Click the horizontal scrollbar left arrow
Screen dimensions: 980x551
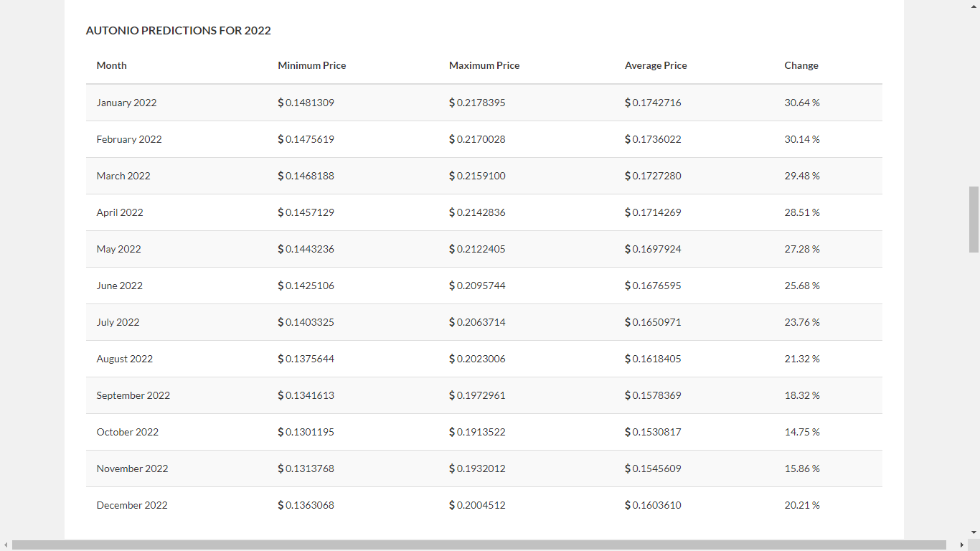6,545
